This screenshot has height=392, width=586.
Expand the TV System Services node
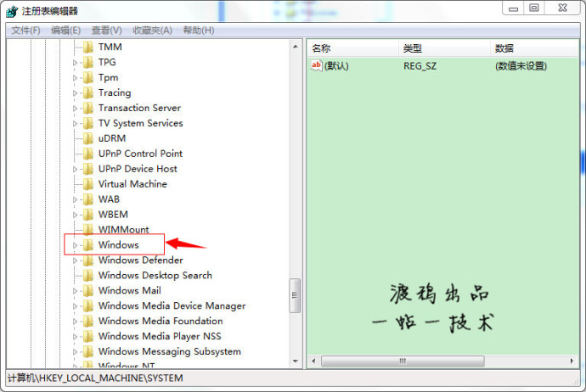tap(75, 123)
